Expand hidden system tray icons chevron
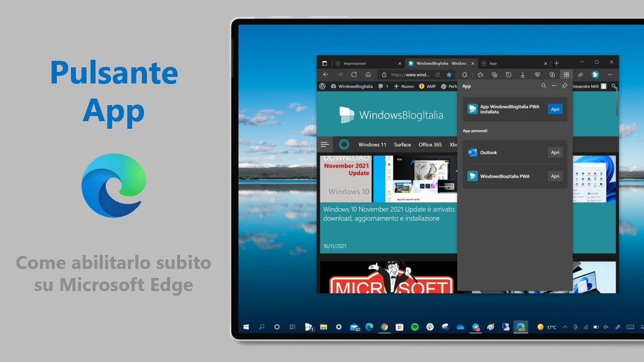644x362 pixels. tap(565, 327)
